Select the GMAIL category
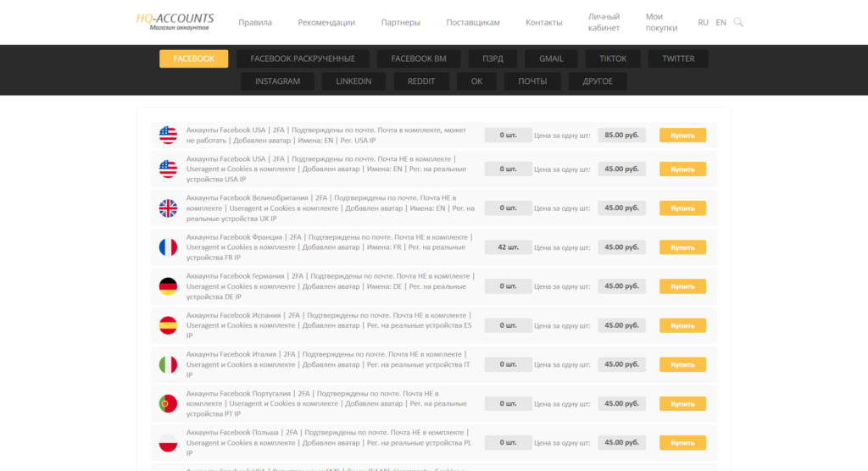 tap(551, 58)
